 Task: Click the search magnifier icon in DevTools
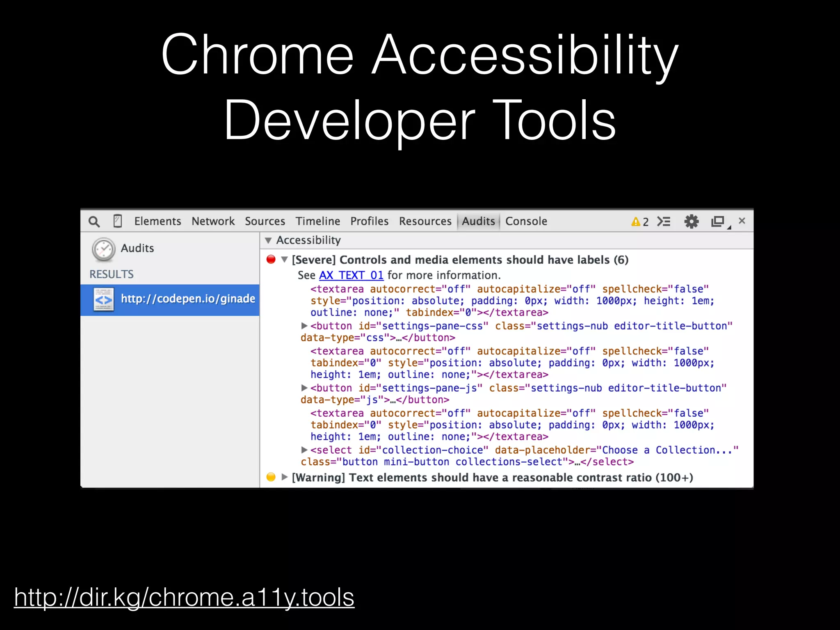(94, 221)
